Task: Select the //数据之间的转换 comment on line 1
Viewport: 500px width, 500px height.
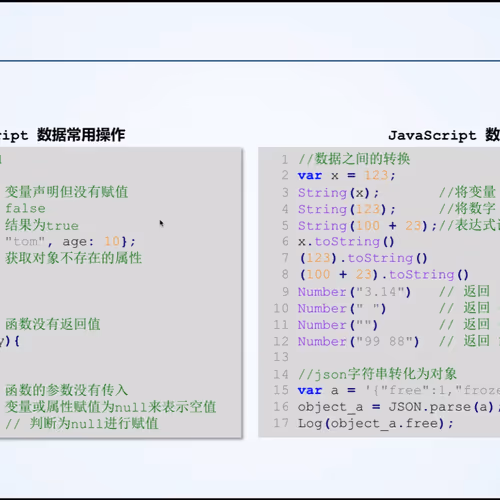Action: click(x=354, y=159)
